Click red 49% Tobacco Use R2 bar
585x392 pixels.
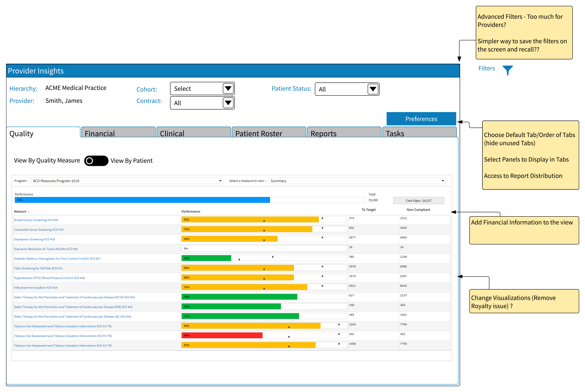[222, 336]
